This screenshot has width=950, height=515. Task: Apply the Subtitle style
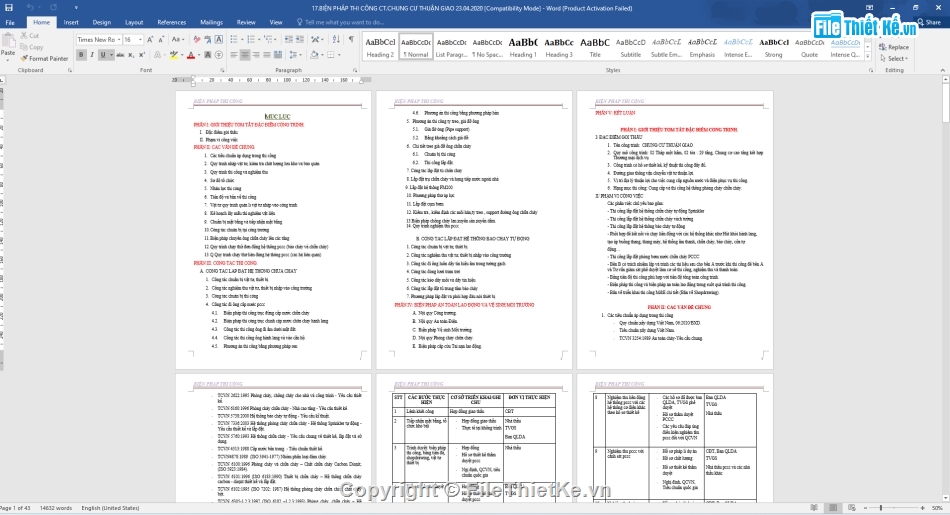[x=631, y=47]
